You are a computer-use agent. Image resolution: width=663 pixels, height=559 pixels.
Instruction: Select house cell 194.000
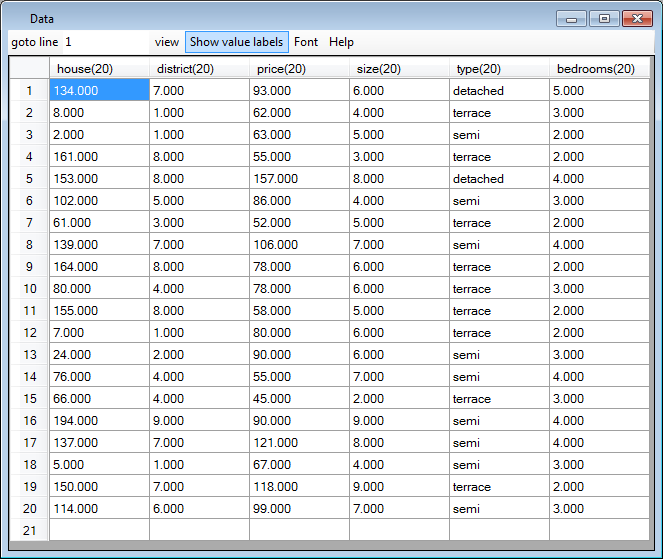click(x=99, y=420)
